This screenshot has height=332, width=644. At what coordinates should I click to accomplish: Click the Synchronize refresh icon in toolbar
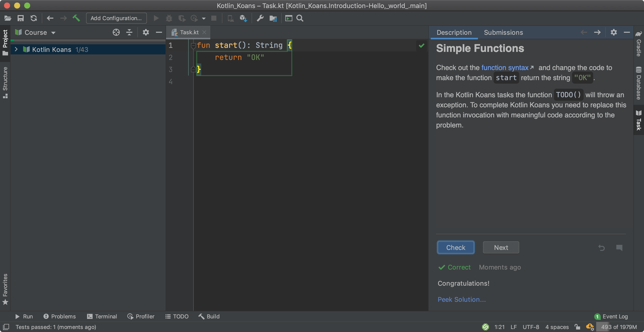point(34,18)
